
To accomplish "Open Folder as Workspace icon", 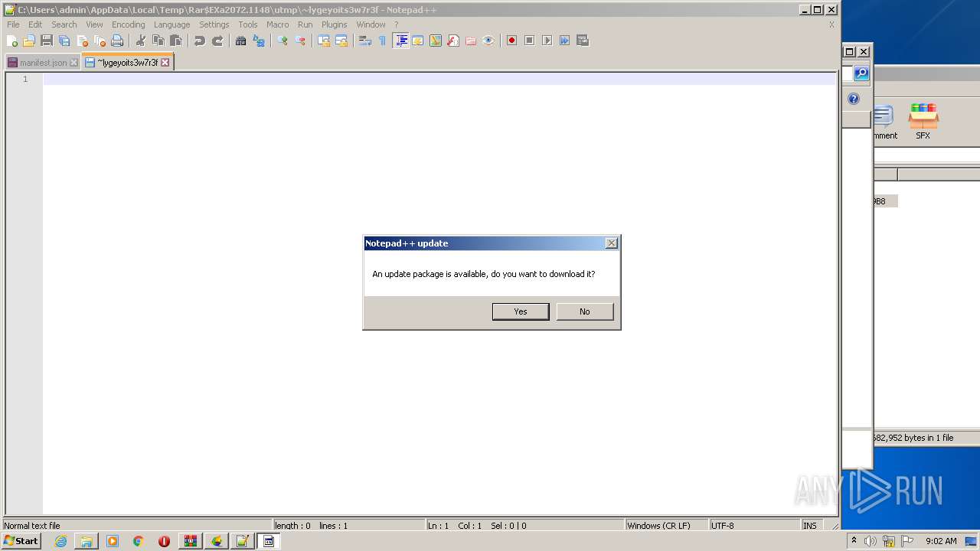I will [471, 41].
